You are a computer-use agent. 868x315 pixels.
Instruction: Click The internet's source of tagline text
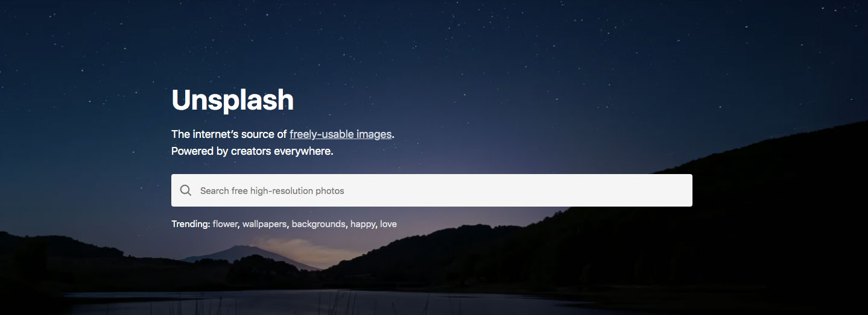[229, 134]
